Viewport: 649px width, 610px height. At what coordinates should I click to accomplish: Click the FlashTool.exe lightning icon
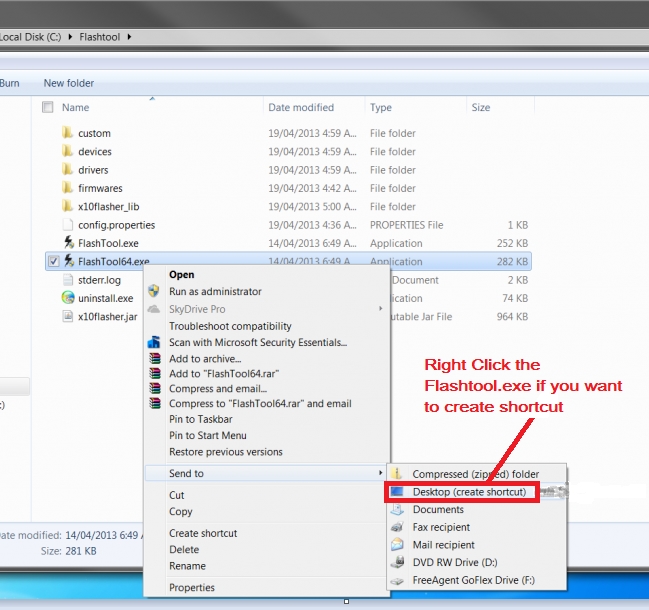point(69,243)
